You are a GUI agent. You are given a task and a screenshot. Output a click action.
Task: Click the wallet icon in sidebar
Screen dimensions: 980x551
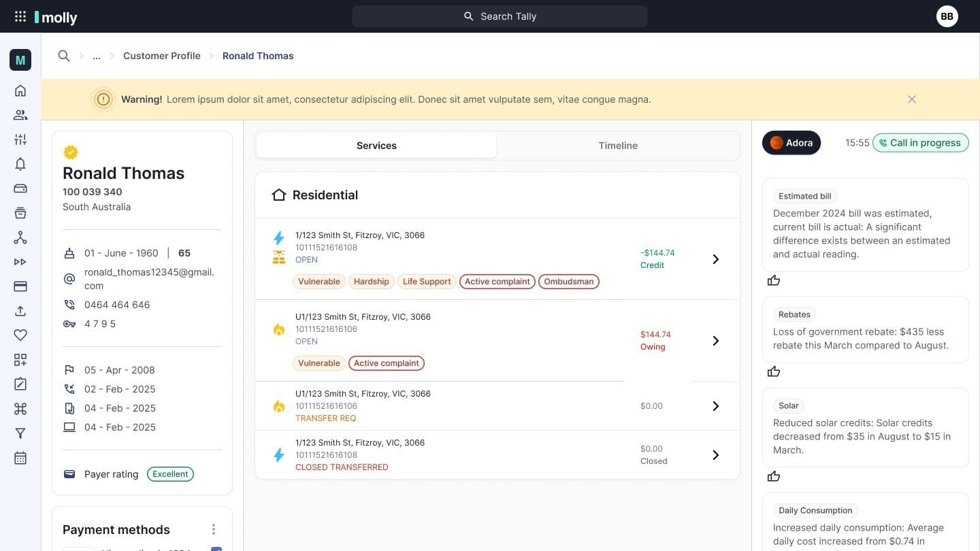click(x=20, y=188)
